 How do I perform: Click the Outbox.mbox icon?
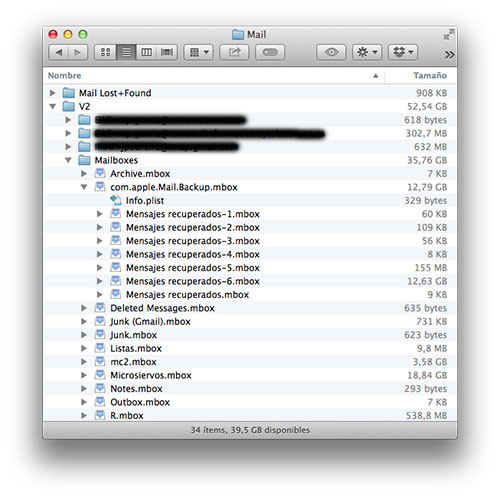tap(100, 401)
